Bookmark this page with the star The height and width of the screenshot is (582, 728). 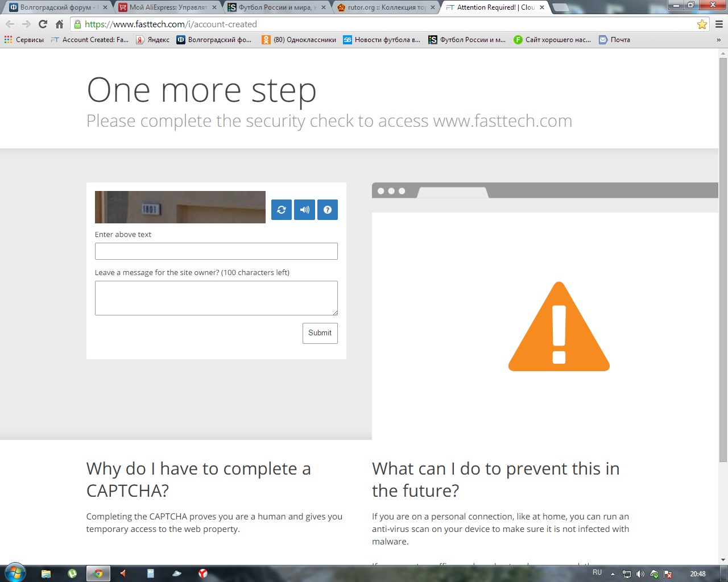(x=702, y=24)
